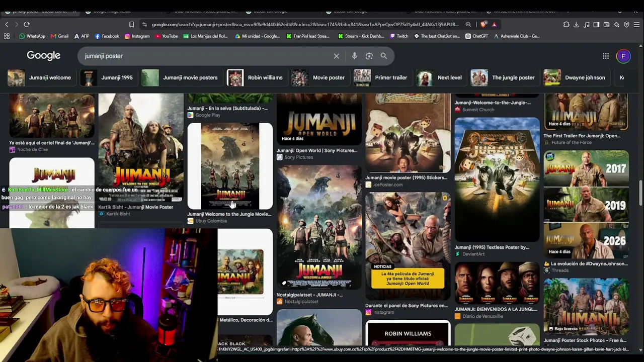Open the Stream - Kick Dashboard bookmark

361,36
